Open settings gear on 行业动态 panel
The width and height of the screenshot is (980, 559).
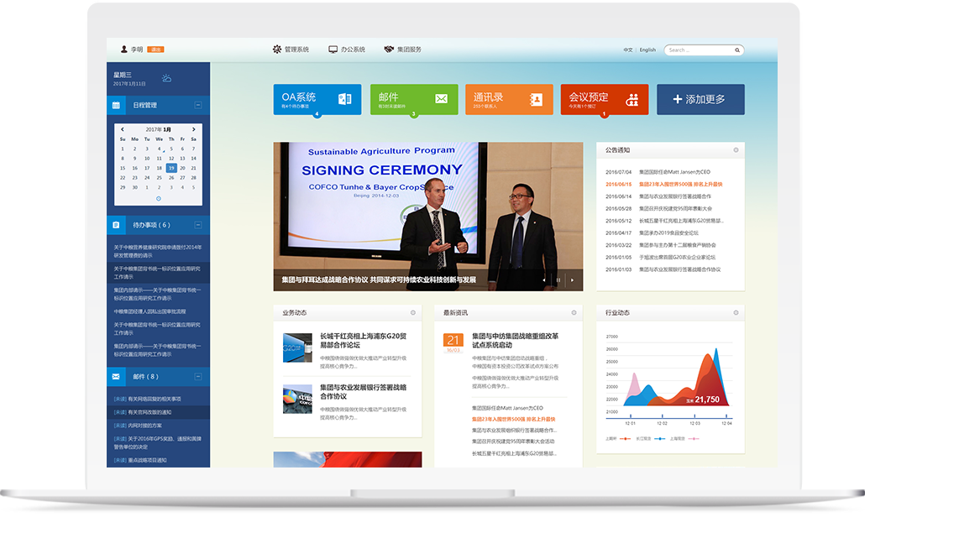pos(736,312)
